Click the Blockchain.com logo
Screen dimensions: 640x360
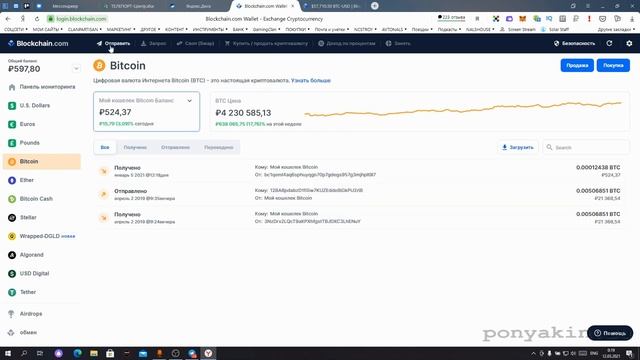38,43
